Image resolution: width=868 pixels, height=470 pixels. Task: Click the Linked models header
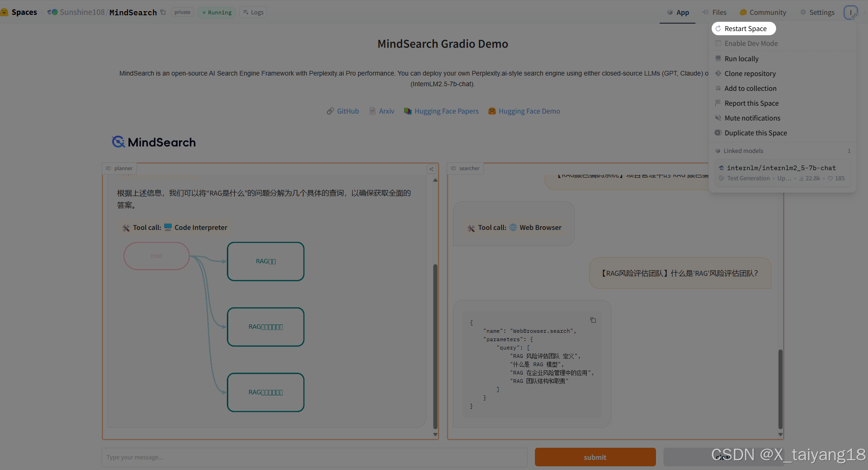click(743, 151)
